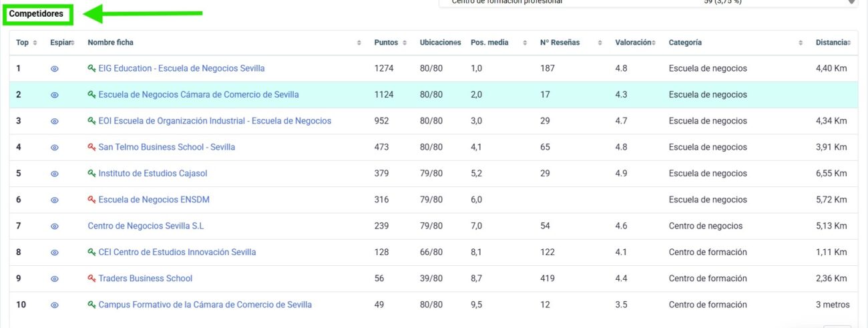The width and height of the screenshot is (868, 328).
Task: Open Campus Formativo de la Cámara de Comercio link
Action: pyautogui.click(x=205, y=305)
